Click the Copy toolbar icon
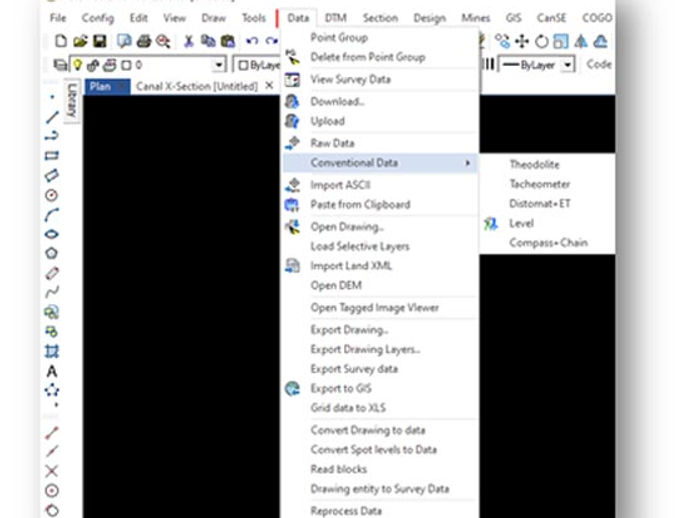Image resolution: width=690 pixels, height=518 pixels. [208, 41]
